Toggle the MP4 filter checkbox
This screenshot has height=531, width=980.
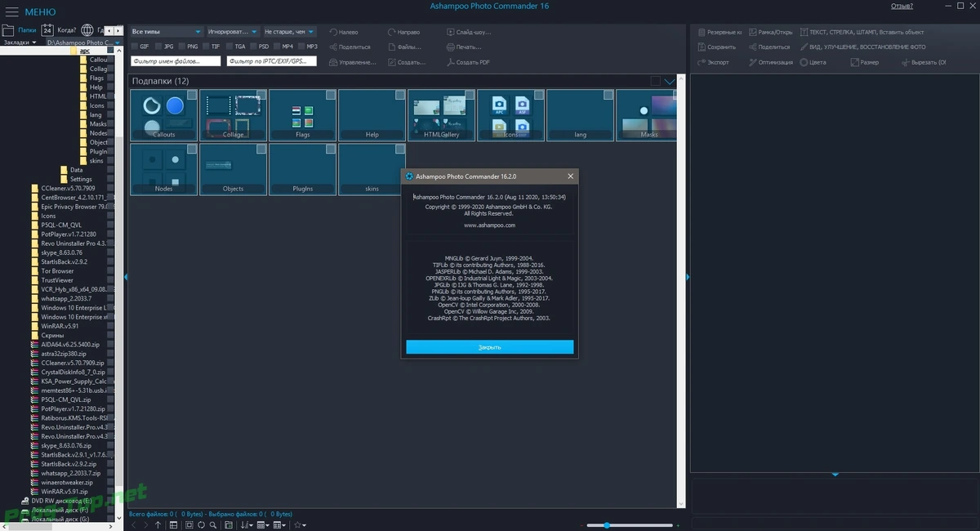[x=277, y=47]
